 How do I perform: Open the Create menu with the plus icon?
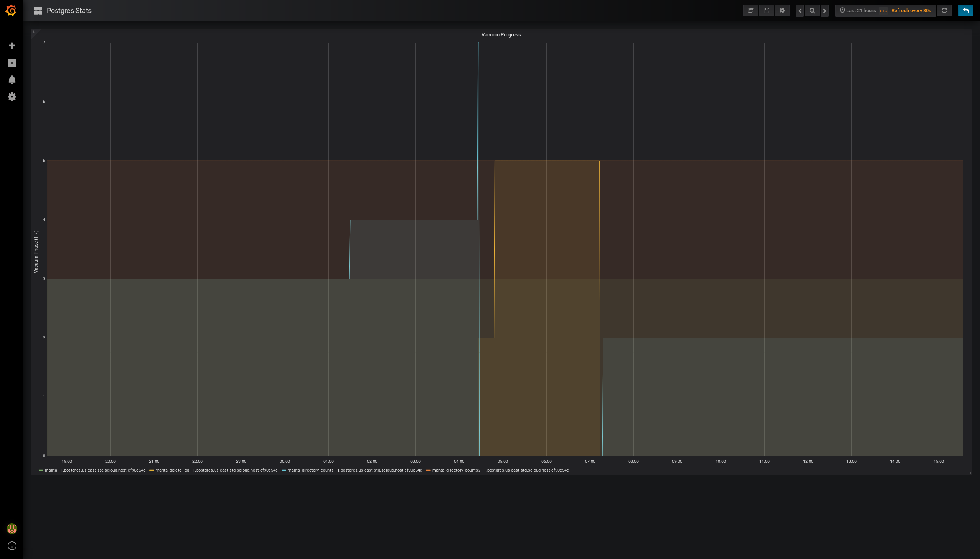point(12,45)
